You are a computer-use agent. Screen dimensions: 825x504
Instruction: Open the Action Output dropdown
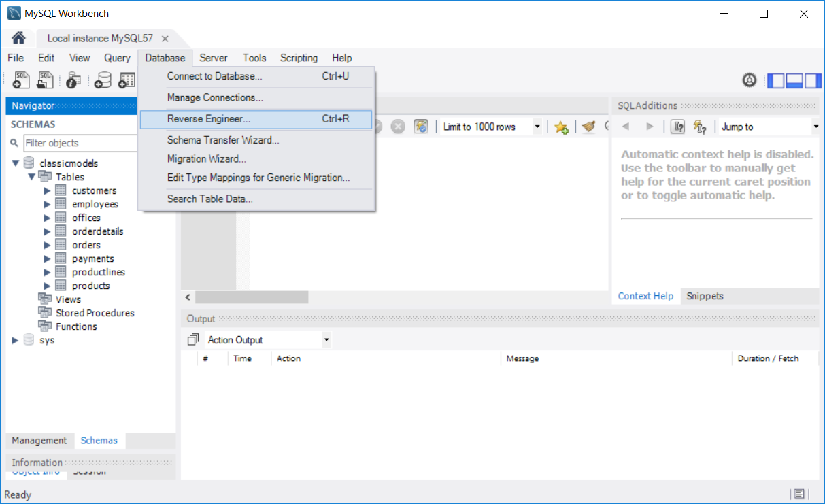pos(326,340)
